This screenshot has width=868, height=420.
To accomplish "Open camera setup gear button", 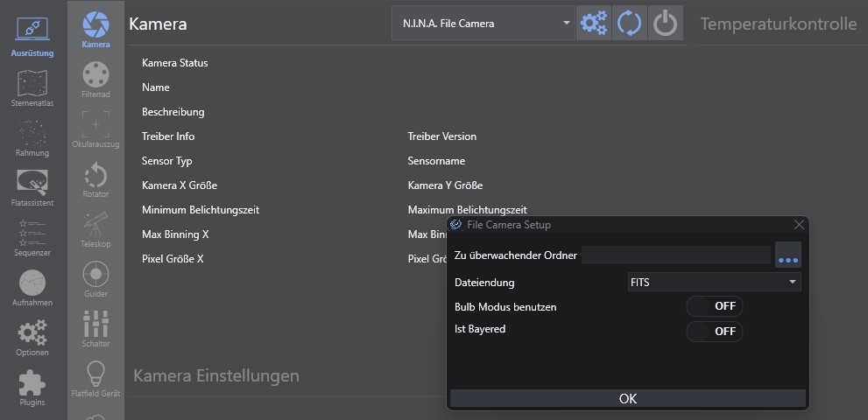I will [x=594, y=24].
